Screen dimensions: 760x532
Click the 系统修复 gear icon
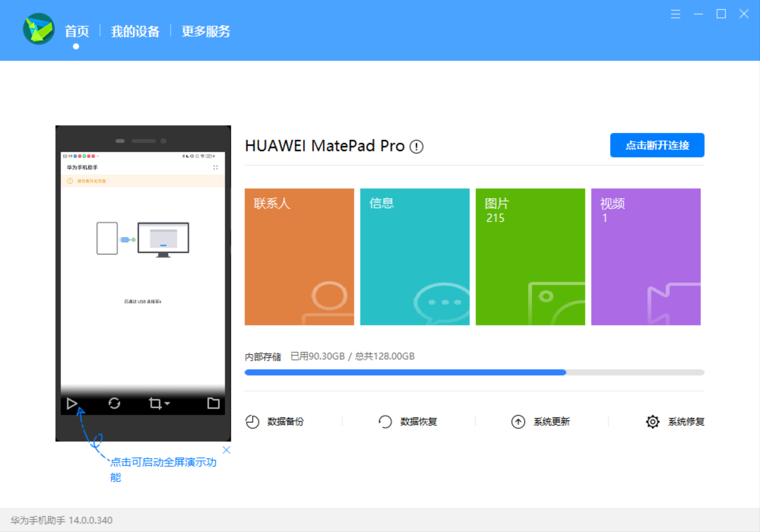coord(653,422)
